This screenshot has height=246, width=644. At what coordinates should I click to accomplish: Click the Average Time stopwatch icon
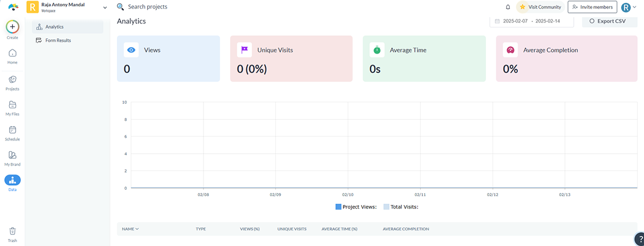pyautogui.click(x=377, y=50)
